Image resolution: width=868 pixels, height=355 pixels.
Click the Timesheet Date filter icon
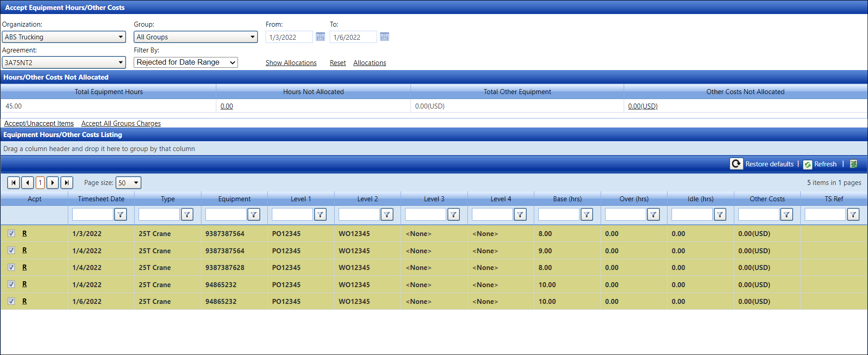(121, 215)
